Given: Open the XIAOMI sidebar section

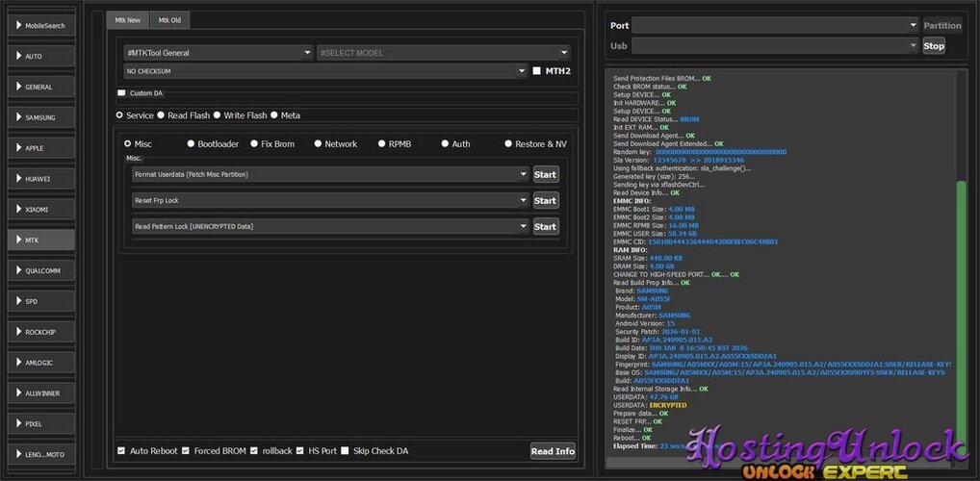Looking at the screenshot, I should click(41, 210).
